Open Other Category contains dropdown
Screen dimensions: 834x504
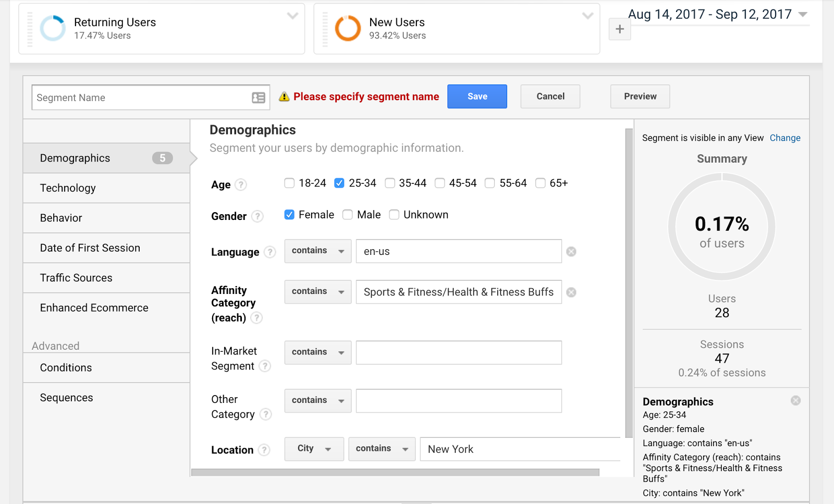(x=318, y=401)
